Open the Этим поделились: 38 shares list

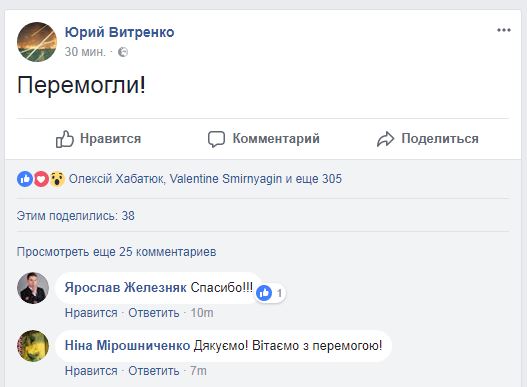pos(76,216)
